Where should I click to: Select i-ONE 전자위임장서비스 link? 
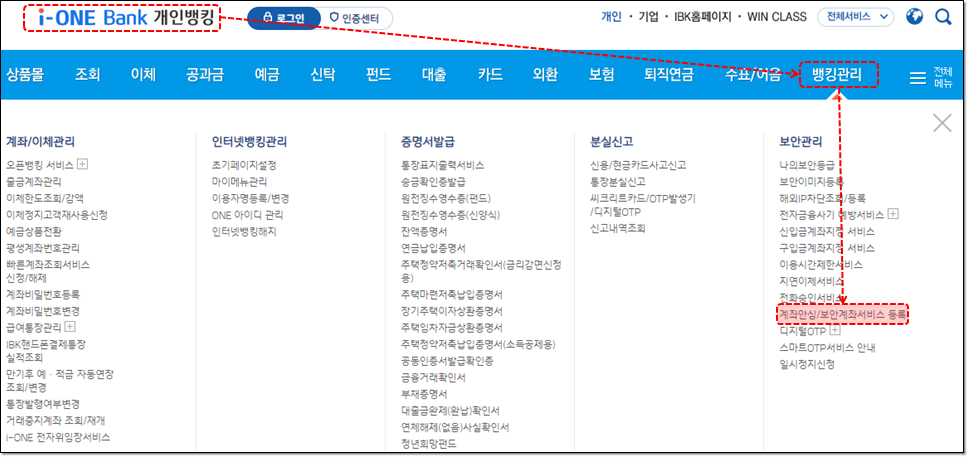click(x=58, y=437)
